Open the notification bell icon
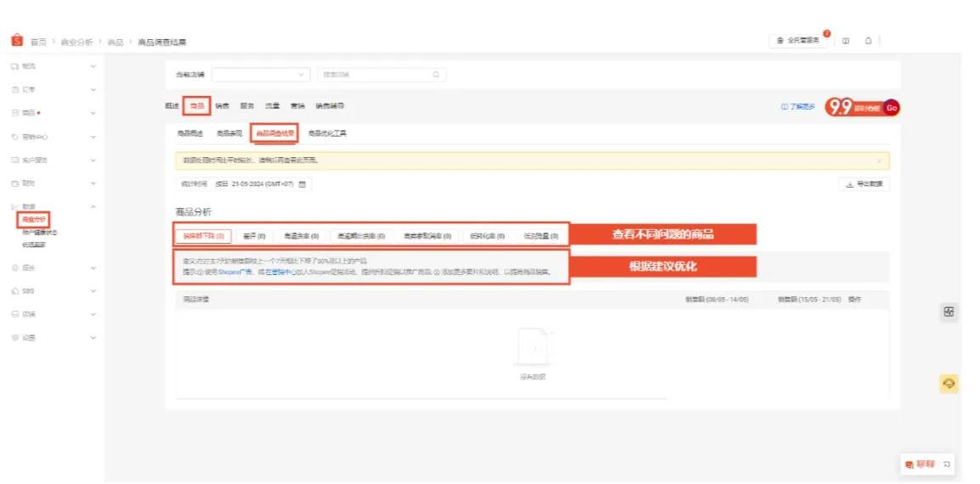 click(868, 42)
